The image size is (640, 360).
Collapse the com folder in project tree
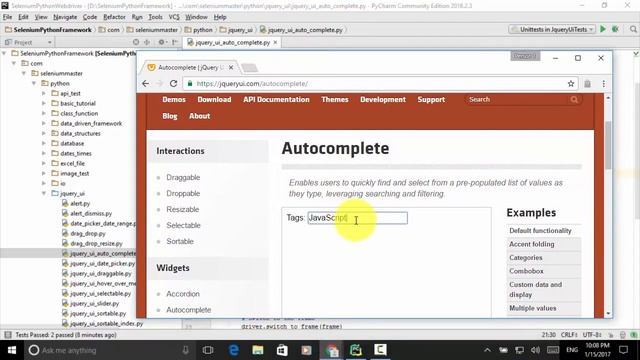pos(14,63)
